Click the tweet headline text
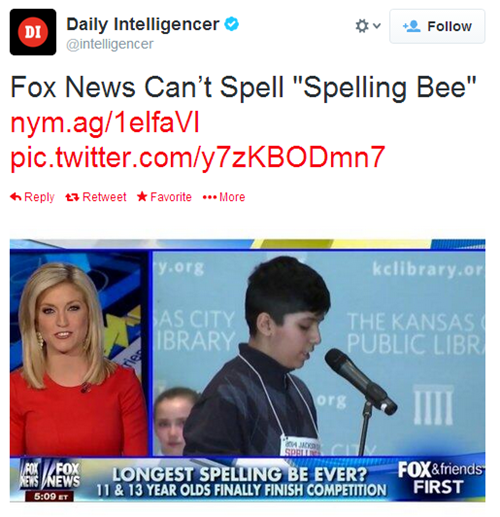Viewport: 500px width, 517px height. [x=243, y=87]
